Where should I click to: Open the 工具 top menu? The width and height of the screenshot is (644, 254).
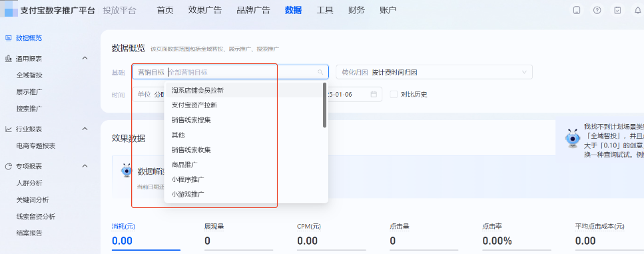pyautogui.click(x=325, y=10)
